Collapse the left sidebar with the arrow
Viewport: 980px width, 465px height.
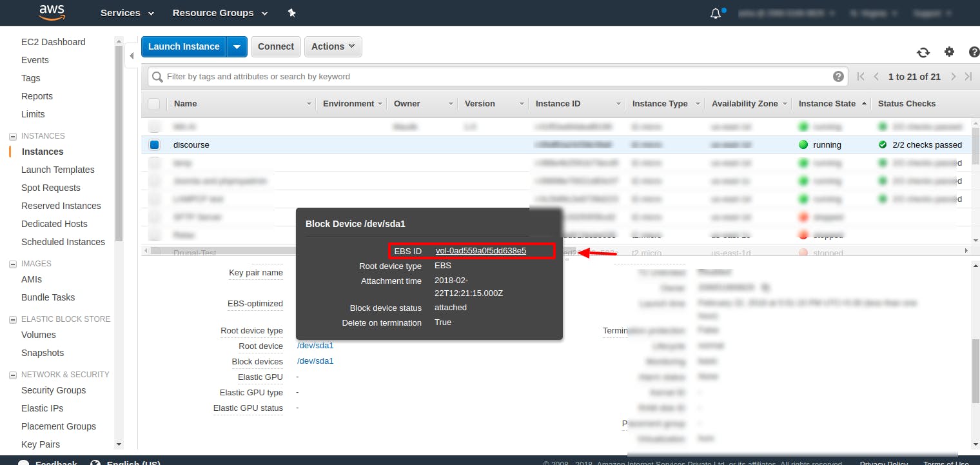[x=131, y=56]
